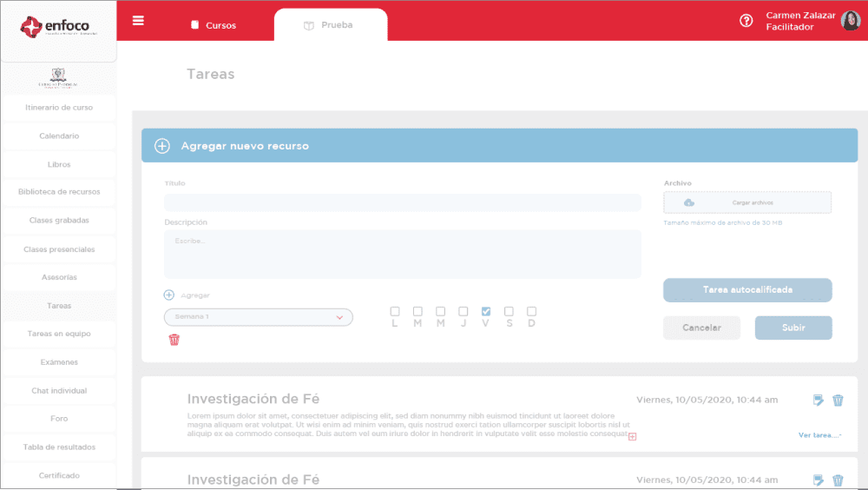Click Carmen Zalazar's profile avatar
868x490 pixels.
850,21
